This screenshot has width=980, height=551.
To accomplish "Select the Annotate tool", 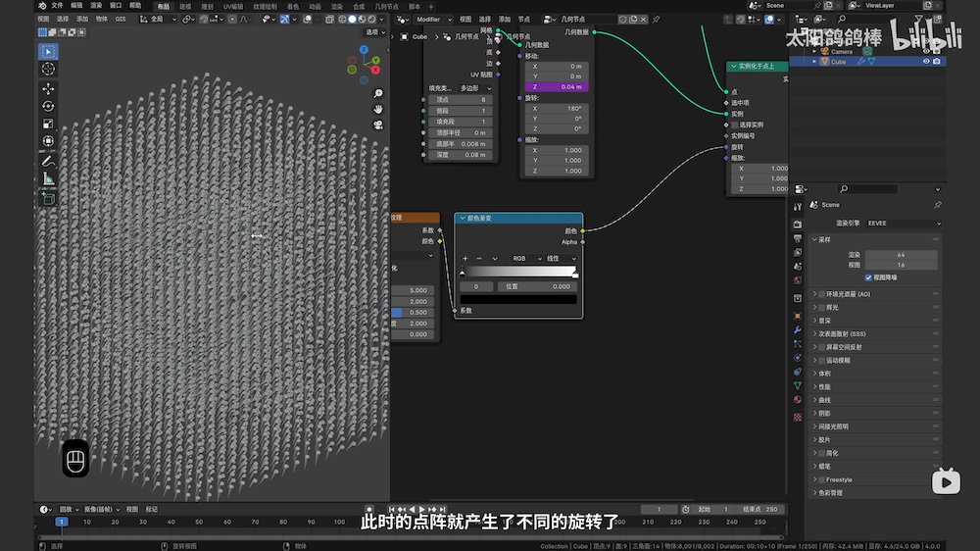I will (x=48, y=162).
